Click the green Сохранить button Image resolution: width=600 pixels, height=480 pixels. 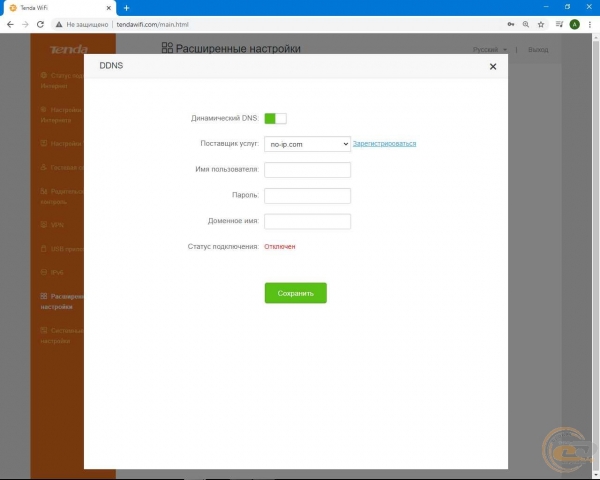pyautogui.click(x=295, y=293)
